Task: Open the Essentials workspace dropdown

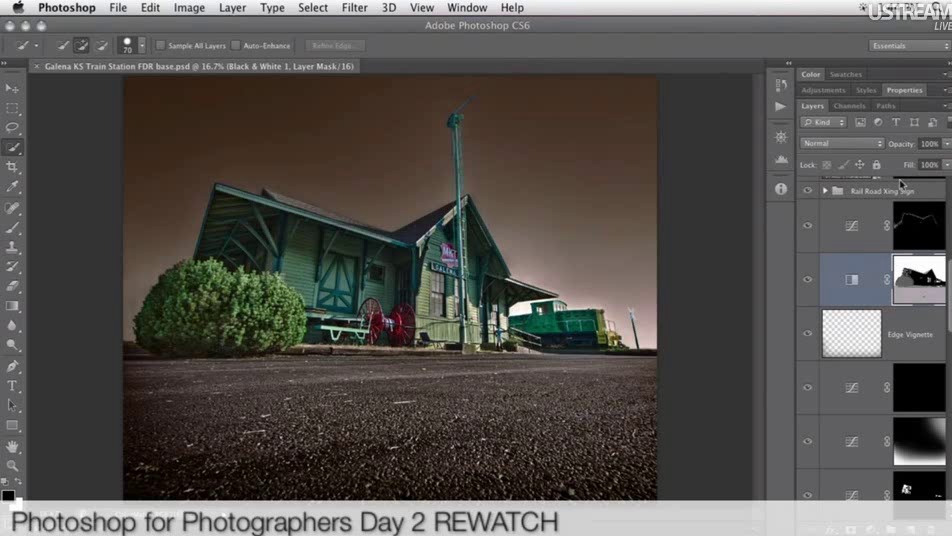Action: (x=909, y=46)
